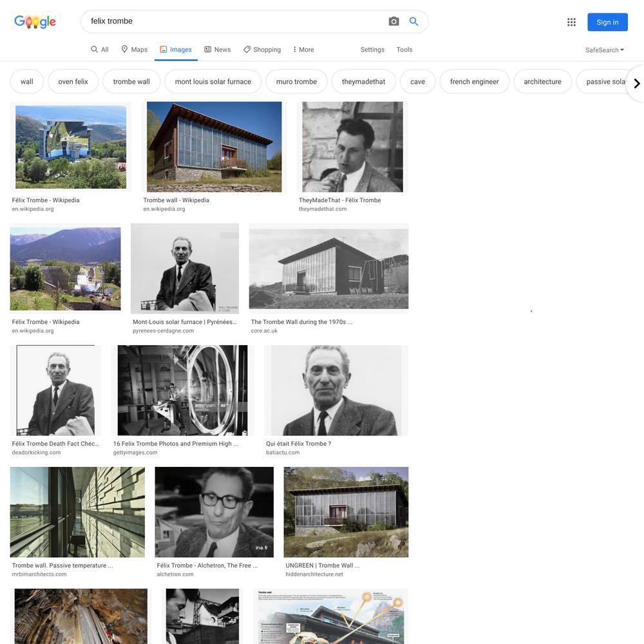Click the 'french engineer' filter chip

pos(475,82)
